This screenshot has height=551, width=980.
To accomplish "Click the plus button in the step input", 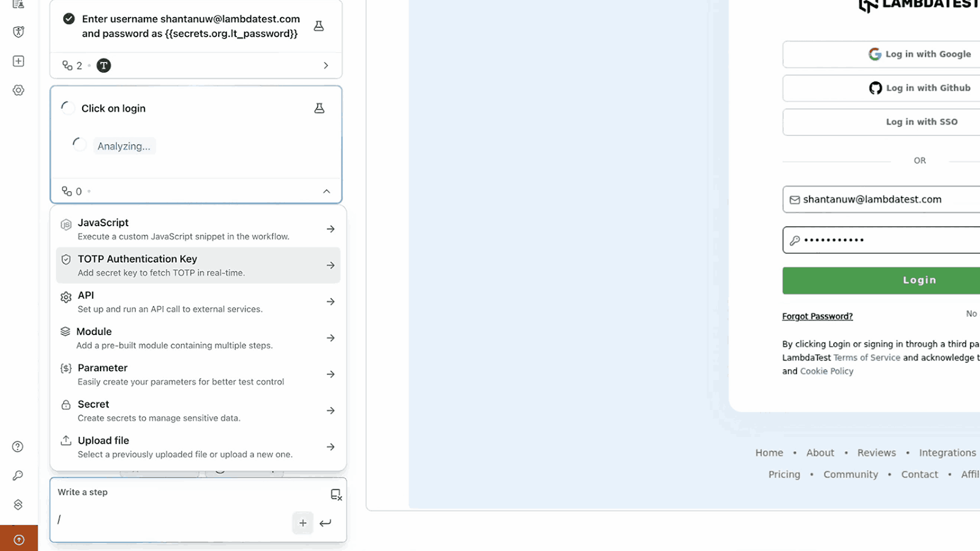I will [x=303, y=523].
